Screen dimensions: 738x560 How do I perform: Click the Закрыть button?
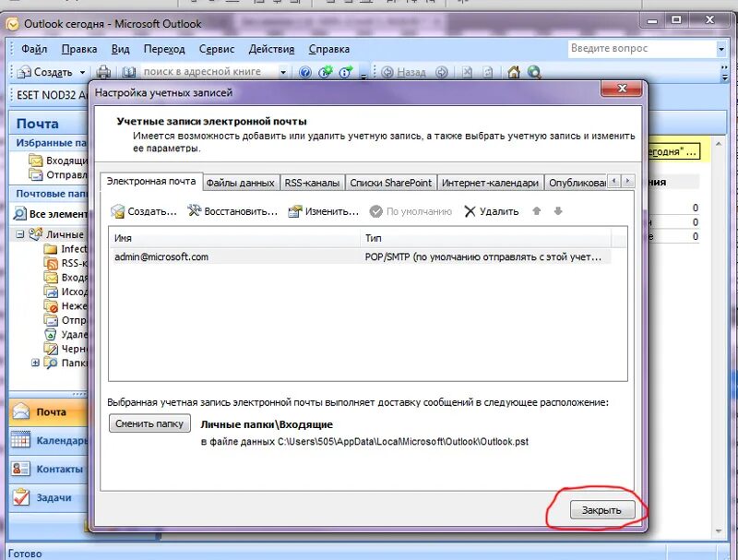pos(602,510)
